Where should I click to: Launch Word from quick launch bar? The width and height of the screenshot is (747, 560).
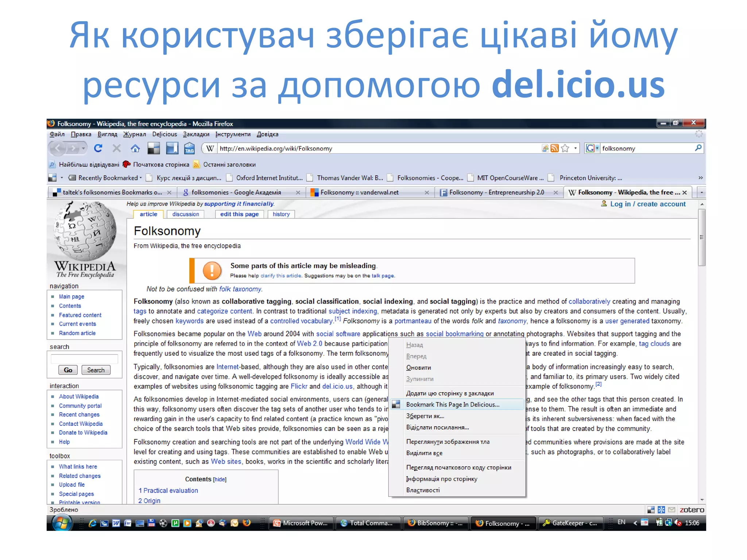click(116, 523)
